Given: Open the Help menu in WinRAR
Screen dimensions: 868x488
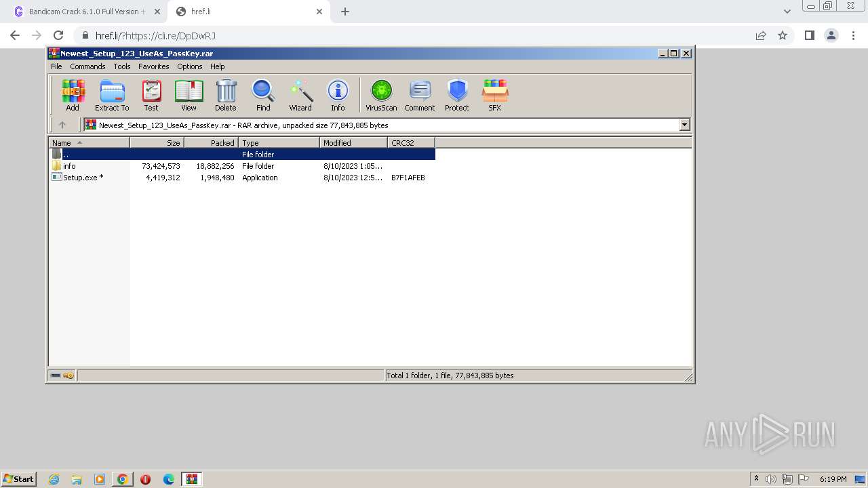Looking at the screenshot, I should point(217,66).
